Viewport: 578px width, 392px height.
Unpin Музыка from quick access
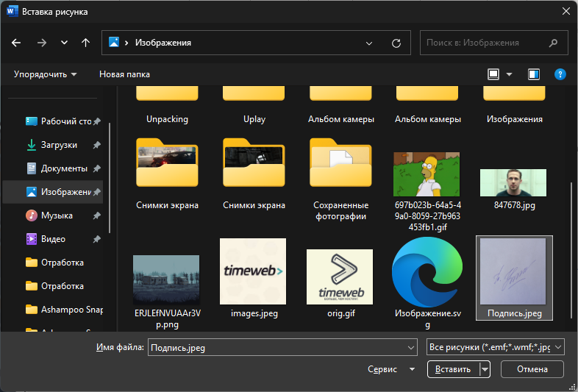pyautogui.click(x=97, y=215)
